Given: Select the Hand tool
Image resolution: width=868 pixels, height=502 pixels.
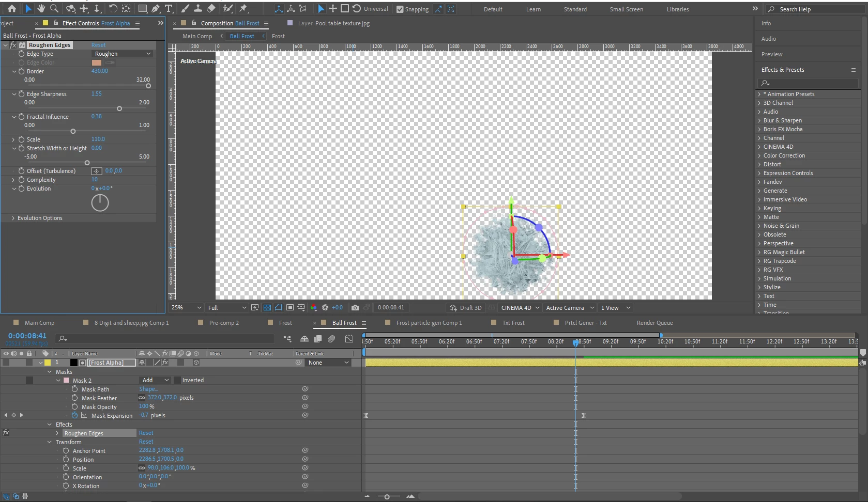Looking at the screenshot, I should pyautogui.click(x=41, y=8).
